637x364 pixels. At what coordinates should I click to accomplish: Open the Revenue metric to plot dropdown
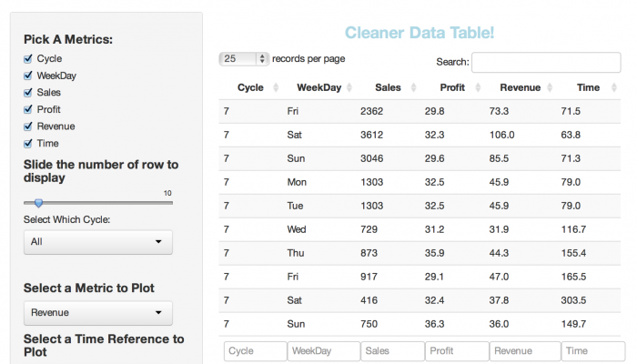click(x=97, y=313)
